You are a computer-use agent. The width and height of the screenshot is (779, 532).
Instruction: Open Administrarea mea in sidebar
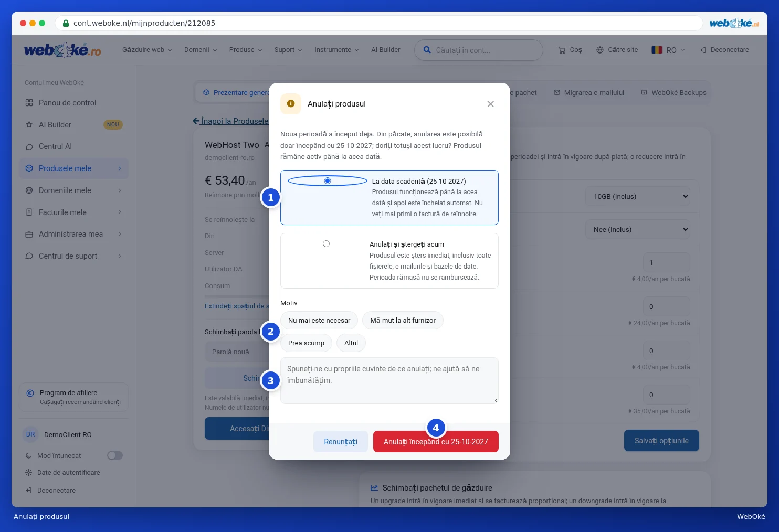coord(74,234)
